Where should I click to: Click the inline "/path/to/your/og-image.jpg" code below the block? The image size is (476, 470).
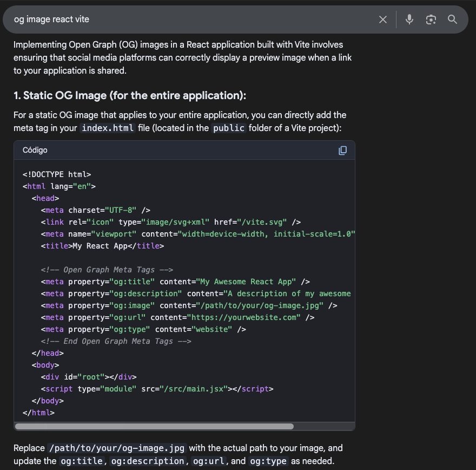point(117,448)
